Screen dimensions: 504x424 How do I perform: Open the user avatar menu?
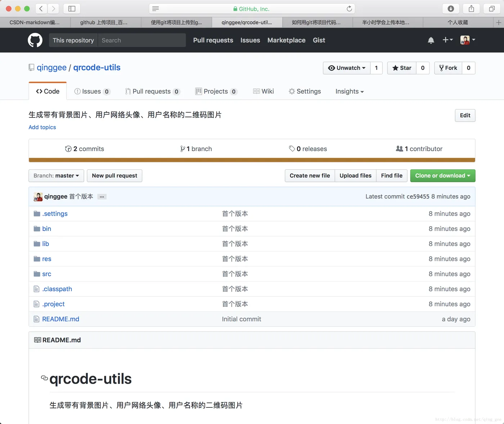coord(468,40)
